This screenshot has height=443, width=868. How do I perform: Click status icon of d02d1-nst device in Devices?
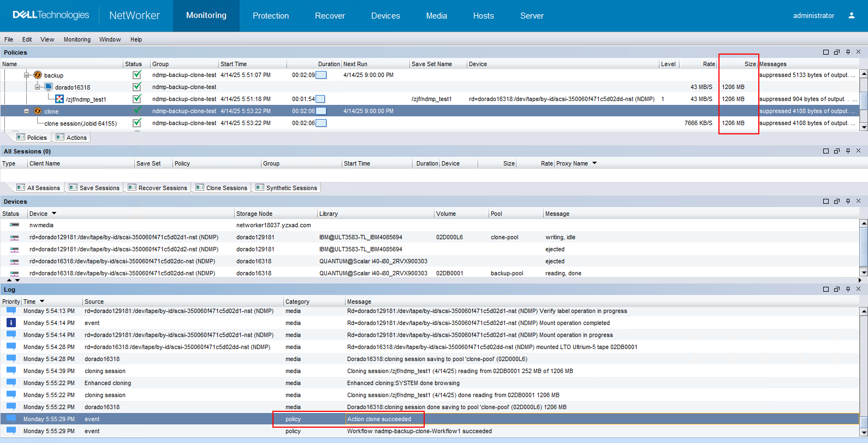tap(14, 237)
